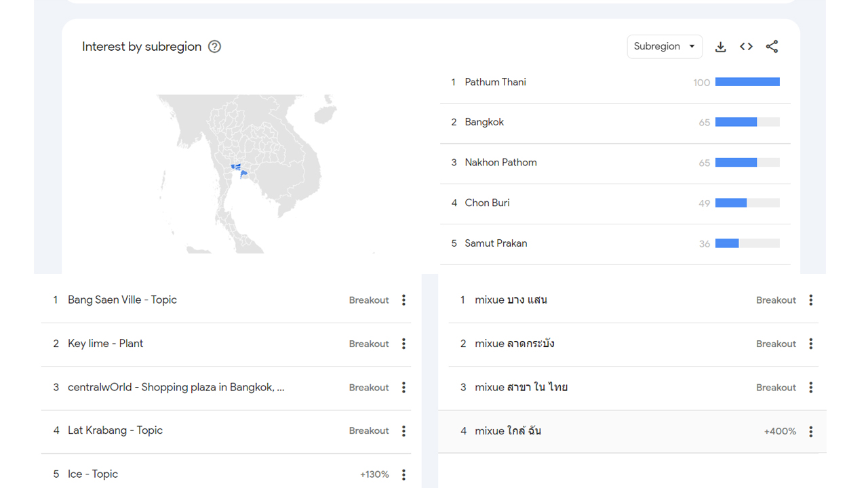Open three-dot menu for mixue ลาดกระบัง query

click(x=810, y=344)
